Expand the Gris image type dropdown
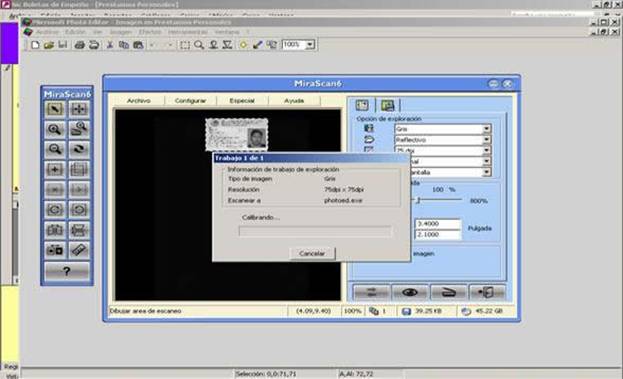The image size is (623, 379). coord(487,129)
